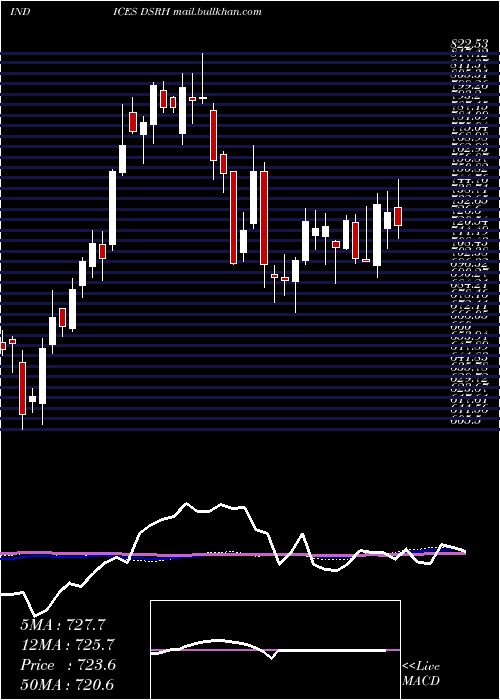Open the Live MACD inset chart
Screen dimensions: 500x700
coord(275,650)
